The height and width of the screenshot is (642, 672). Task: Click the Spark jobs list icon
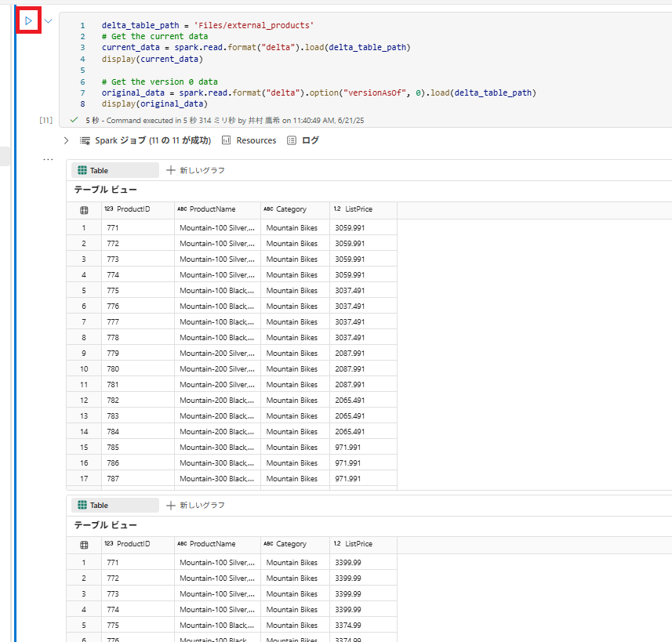(x=85, y=140)
